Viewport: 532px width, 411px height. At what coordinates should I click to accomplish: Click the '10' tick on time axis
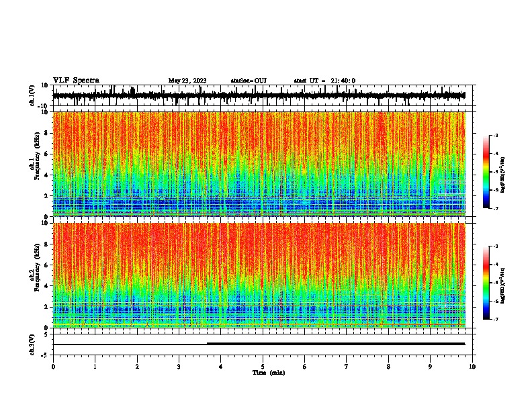point(472,367)
